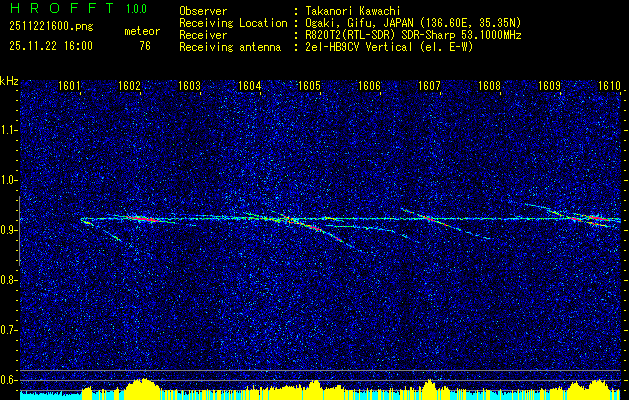Click the 0.8 kHz axis label

click(x=8, y=280)
